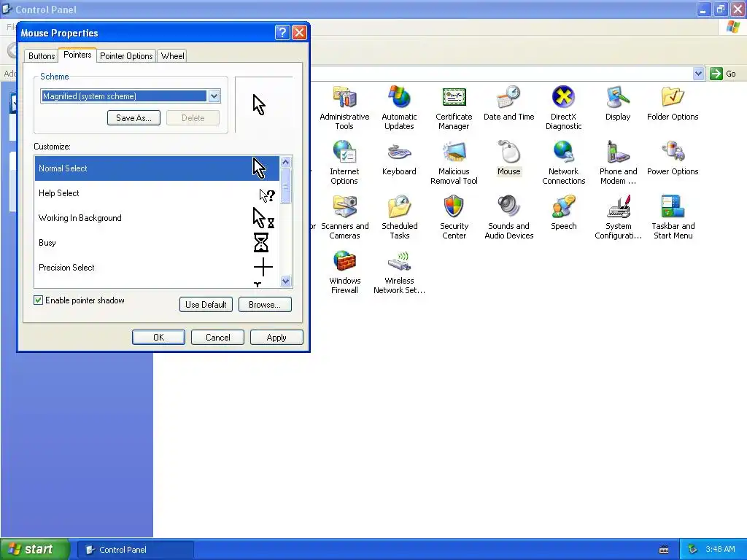
Task: Open the Speech settings icon
Action: [564, 212]
